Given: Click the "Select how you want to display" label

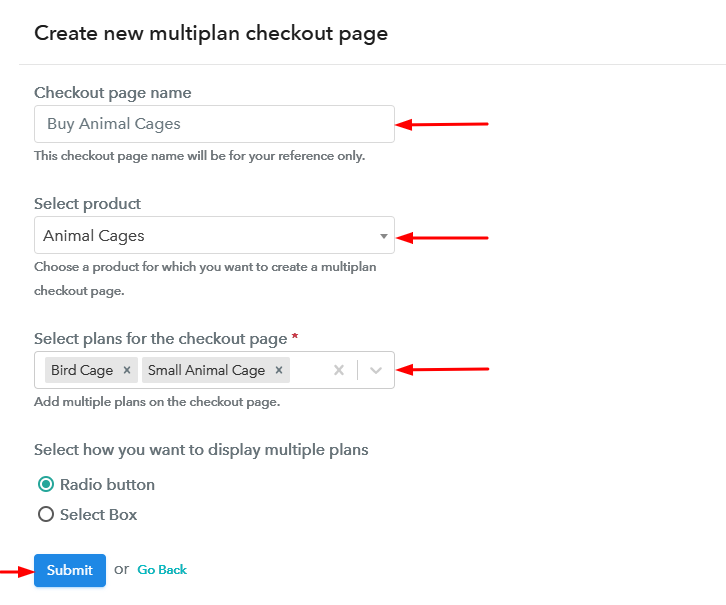Looking at the screenshot, I should point(201,450).
